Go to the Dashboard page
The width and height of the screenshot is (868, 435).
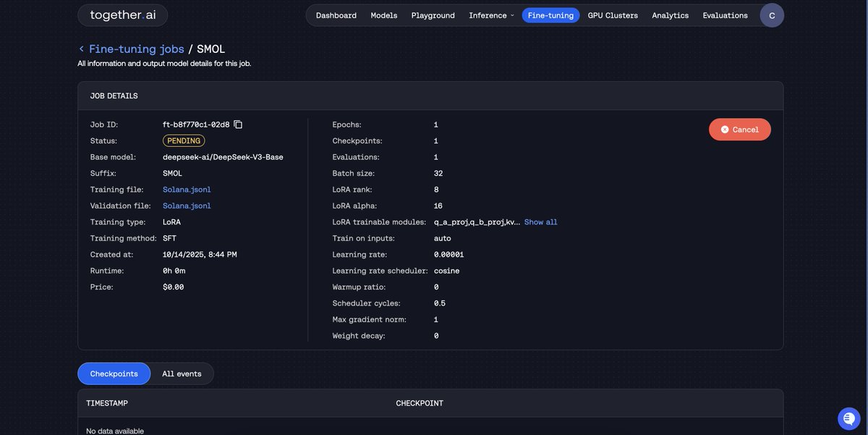(x=336, y=15)
